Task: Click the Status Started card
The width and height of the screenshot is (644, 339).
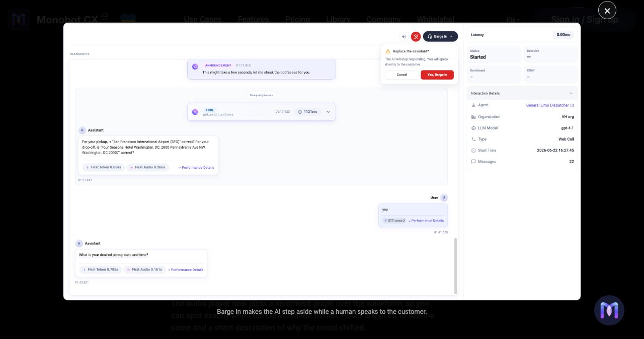Action: pos(494,54)
